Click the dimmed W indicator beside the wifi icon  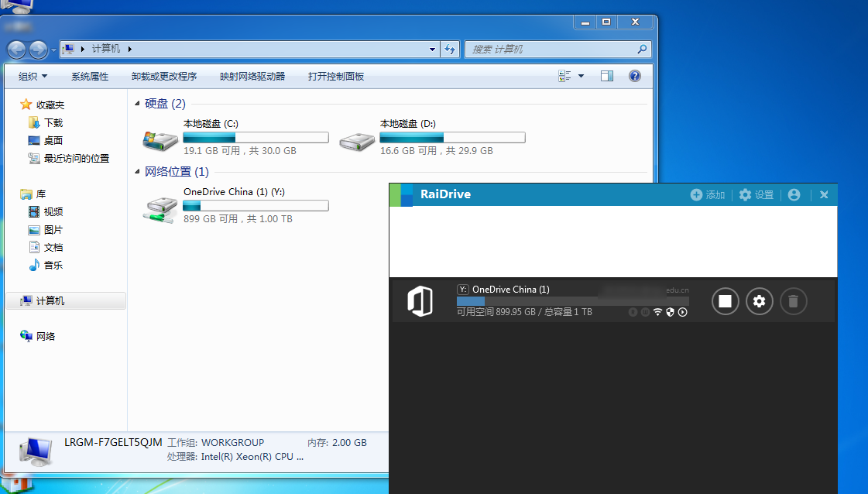[x=646, y=312]
